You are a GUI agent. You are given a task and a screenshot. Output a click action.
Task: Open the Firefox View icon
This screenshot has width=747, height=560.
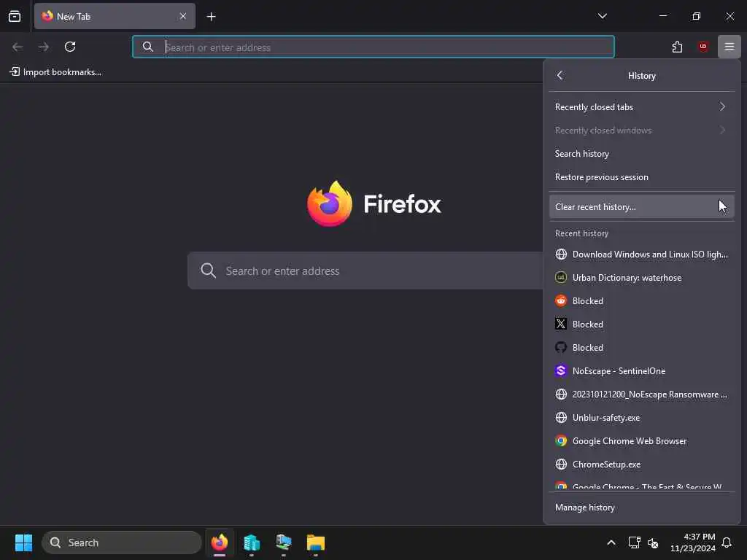15,16
